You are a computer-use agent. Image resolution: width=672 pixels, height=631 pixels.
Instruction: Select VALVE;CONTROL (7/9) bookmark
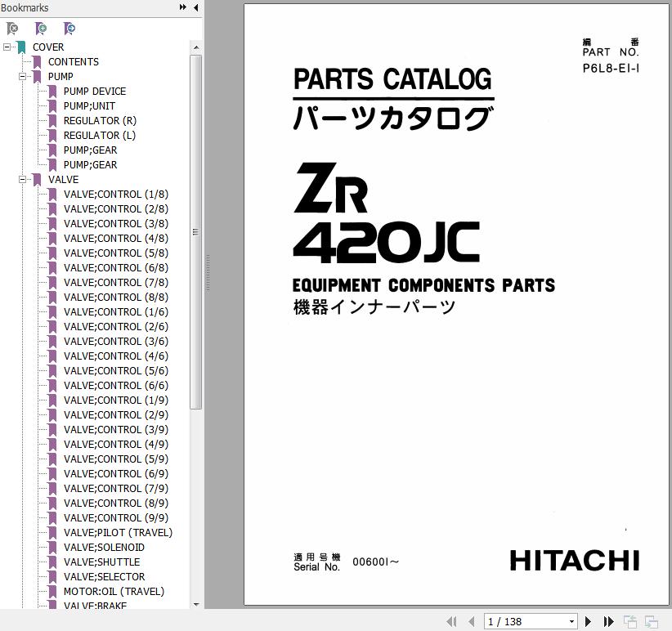click(x=116, y=488)
